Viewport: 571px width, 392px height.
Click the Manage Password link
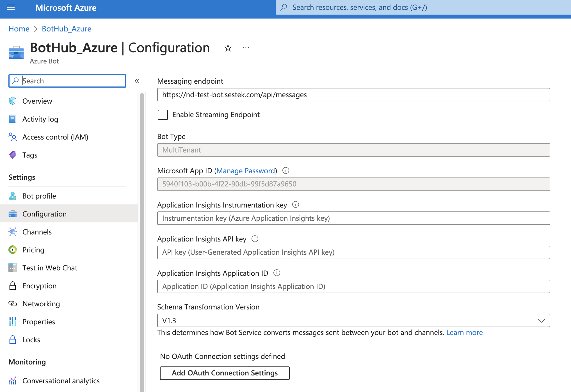coord(246,171)
